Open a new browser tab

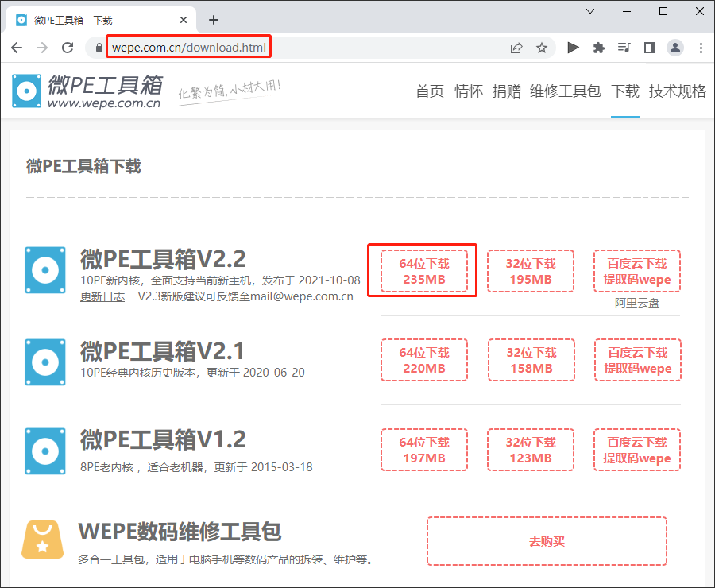214,20
